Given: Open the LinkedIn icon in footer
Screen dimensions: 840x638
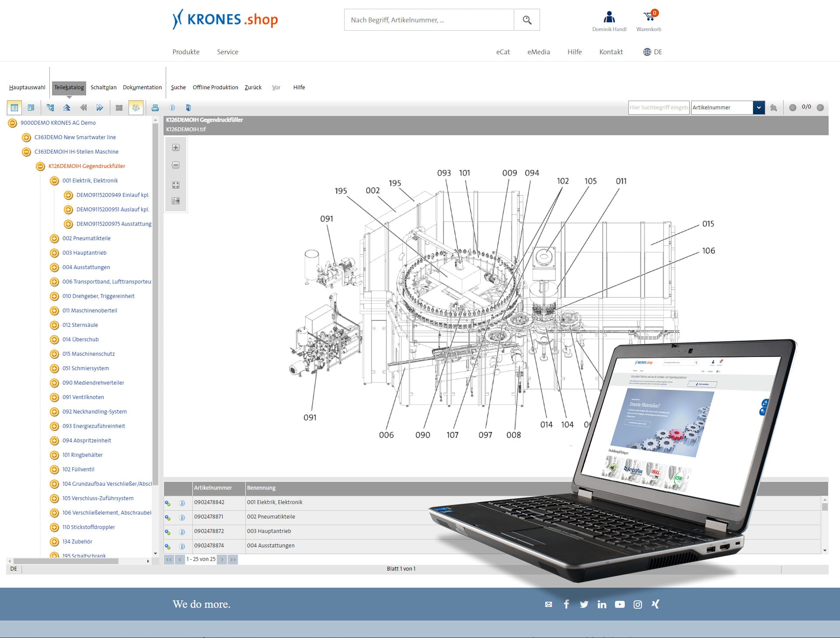Looking at the screenshot, I should [602, 604].
